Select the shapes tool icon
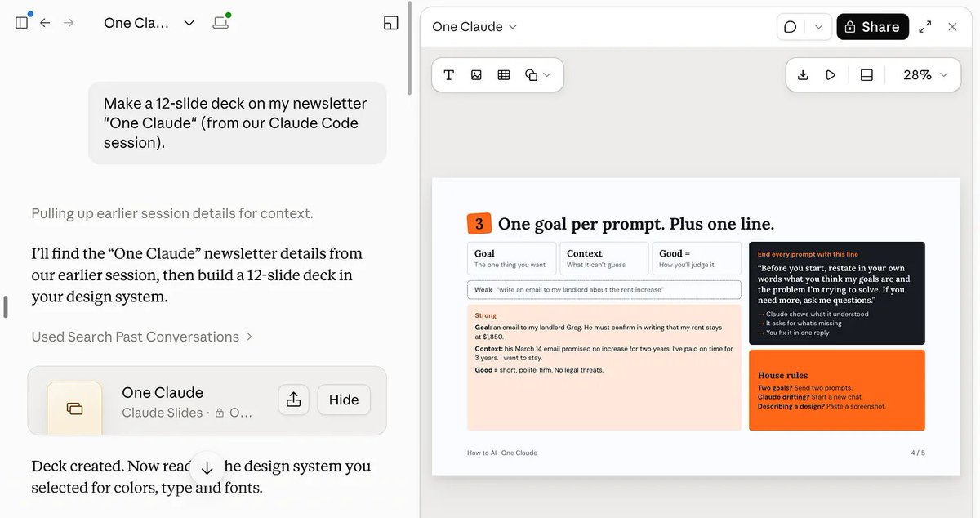 coord(531,75)
